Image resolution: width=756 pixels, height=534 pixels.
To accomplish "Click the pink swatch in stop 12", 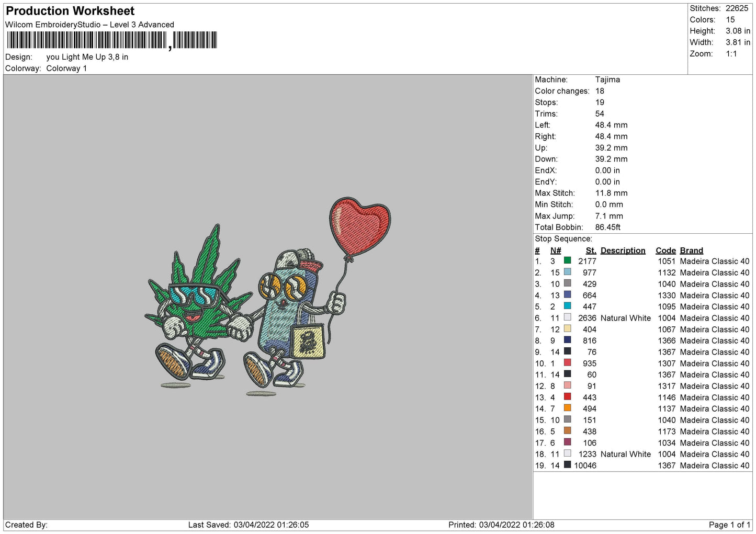I will (x=567, y=385).
